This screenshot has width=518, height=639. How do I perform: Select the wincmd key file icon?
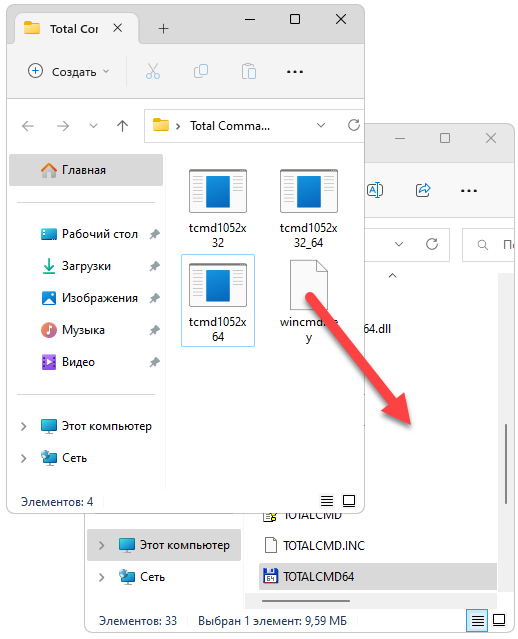(x=309, y=285)
